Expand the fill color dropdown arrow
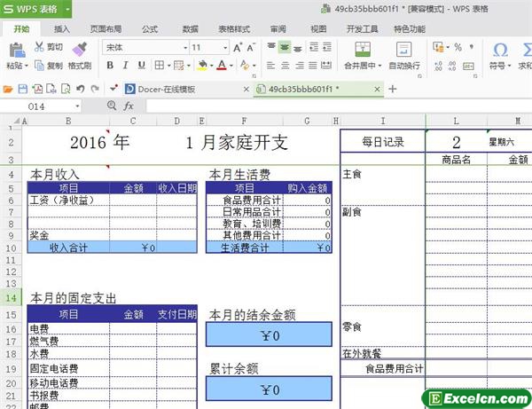This screenshot has height=409, width=532. coord(211,66)
